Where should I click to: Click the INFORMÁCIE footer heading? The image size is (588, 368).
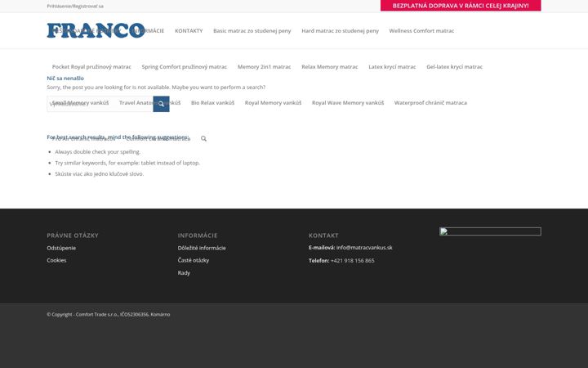[x=198, y=236]
